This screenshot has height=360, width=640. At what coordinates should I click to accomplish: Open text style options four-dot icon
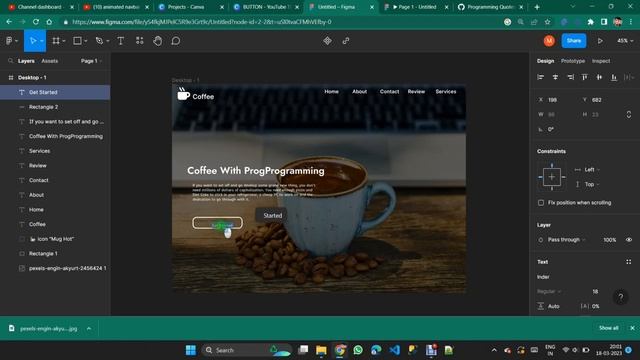tap(629, 262)
